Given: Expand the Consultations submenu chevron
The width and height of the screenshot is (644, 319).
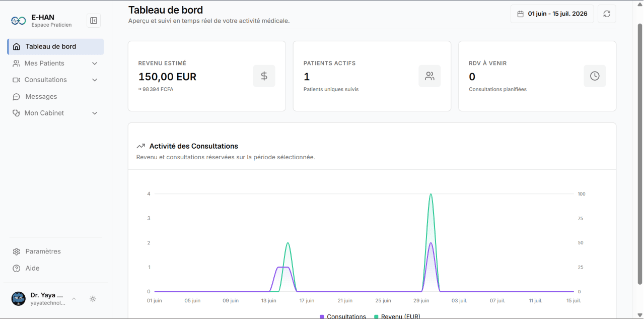Looking at the screenshot, I should (x=95, y=80).
